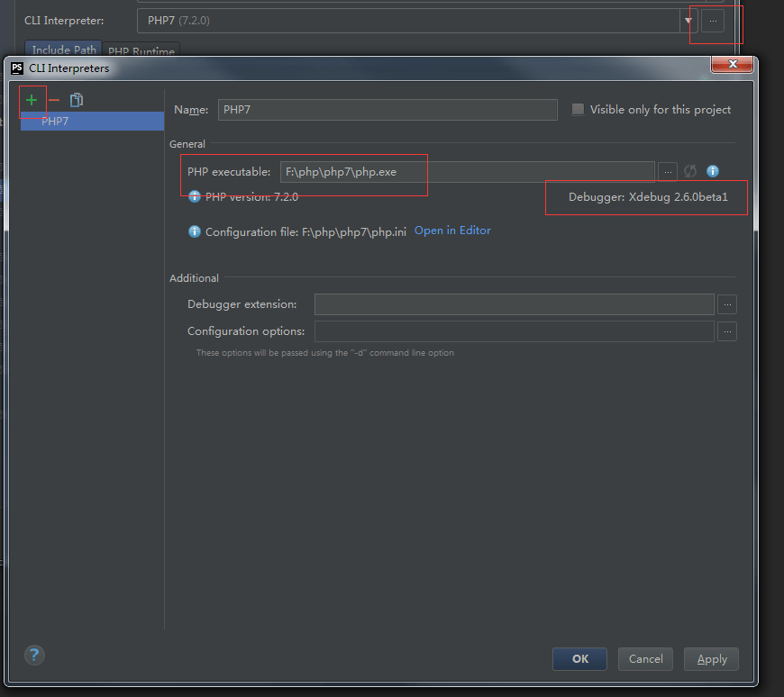The image size is (784, 697).
Task: Open CLI interpreters via ellipsis in settings
Action: pos(713,21)
